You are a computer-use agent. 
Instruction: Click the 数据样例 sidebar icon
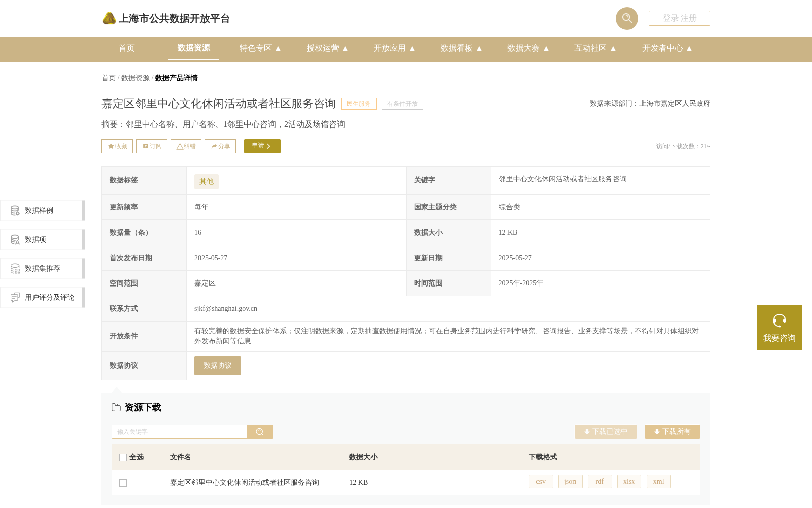(x=15, y=210)
